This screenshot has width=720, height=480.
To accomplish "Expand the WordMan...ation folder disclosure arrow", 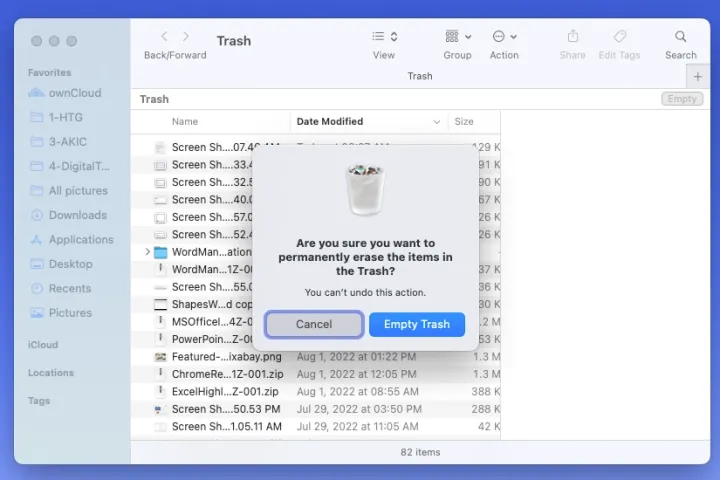I will 147,252.
